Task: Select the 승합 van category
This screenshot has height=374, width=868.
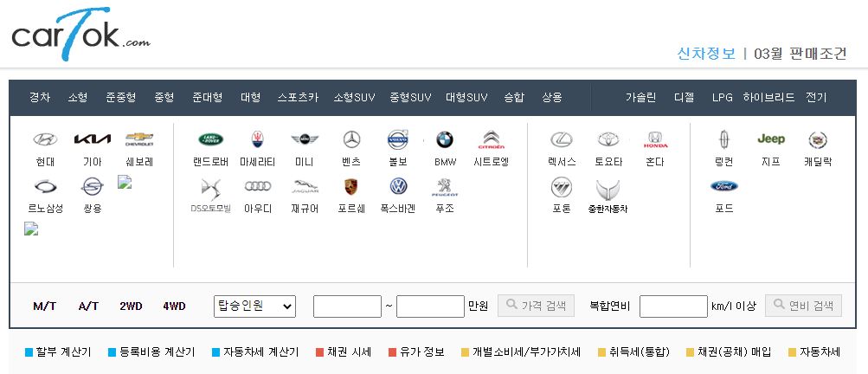Action: coord(514,98)
